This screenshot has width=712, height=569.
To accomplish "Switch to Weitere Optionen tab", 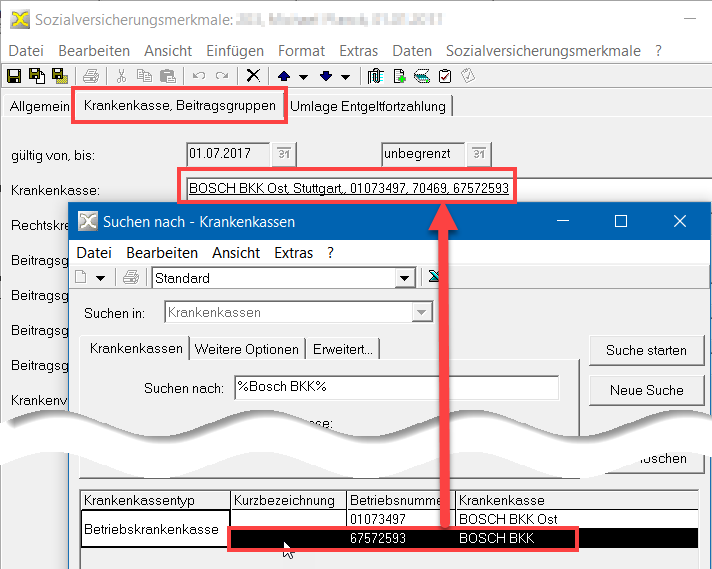I will (x=247, y=349).
